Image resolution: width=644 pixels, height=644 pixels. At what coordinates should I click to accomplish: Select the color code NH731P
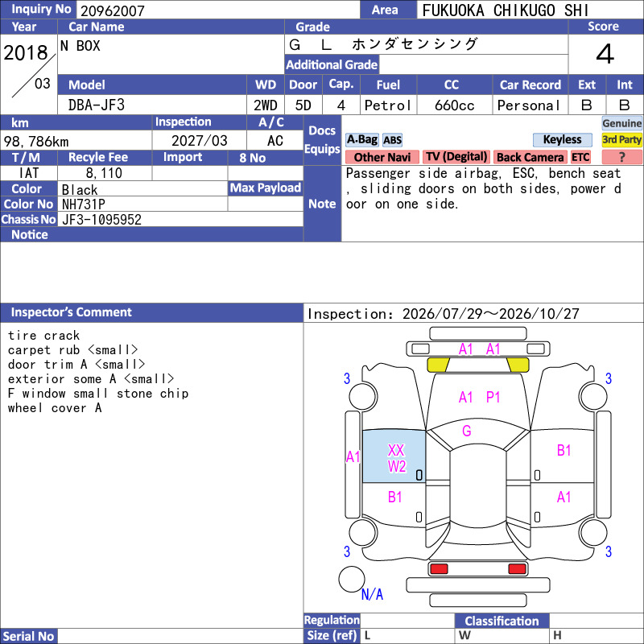[84, 204]
